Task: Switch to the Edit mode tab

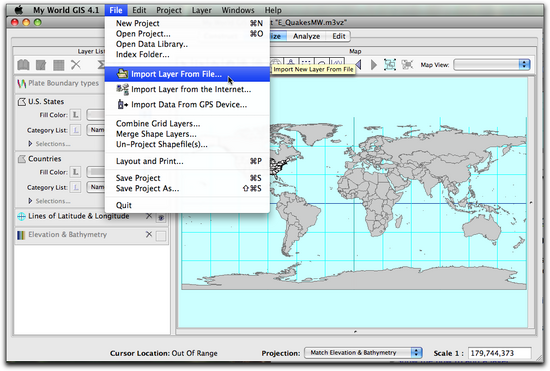Action: coord(338,36)
